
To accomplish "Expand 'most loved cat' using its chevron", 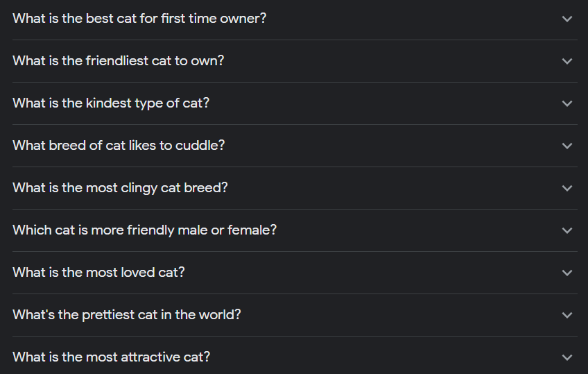I will pos(567,273).
